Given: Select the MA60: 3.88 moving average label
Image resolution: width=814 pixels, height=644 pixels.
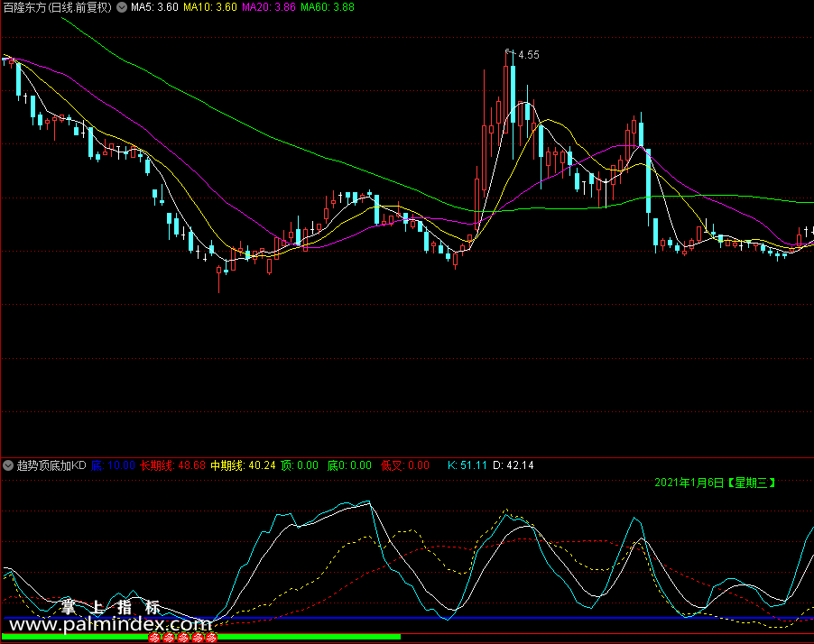Looking at the screenshot, I should point(328,7).
